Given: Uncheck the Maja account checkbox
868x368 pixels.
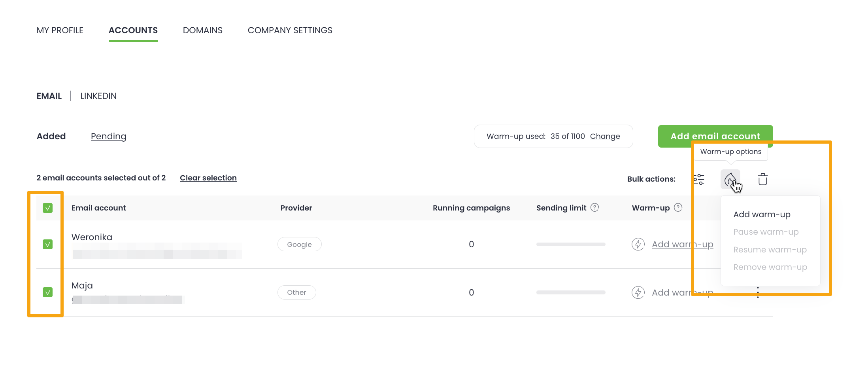Looking at the screenshot, I should [47, 292].
